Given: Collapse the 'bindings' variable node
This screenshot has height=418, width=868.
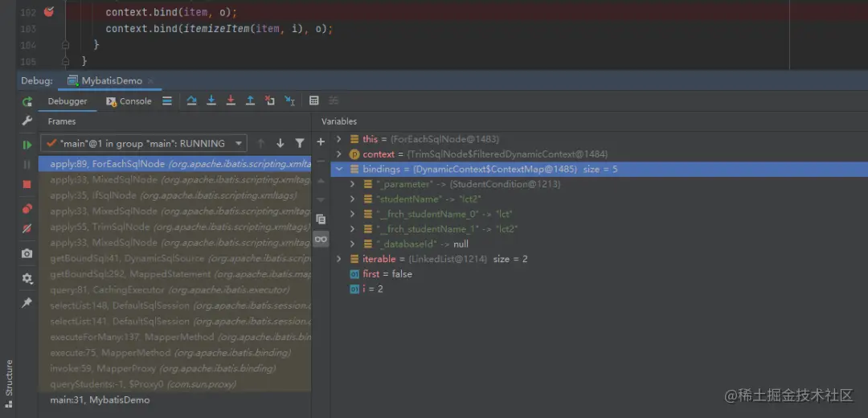Looking at the screenshot, I should 339,169.
